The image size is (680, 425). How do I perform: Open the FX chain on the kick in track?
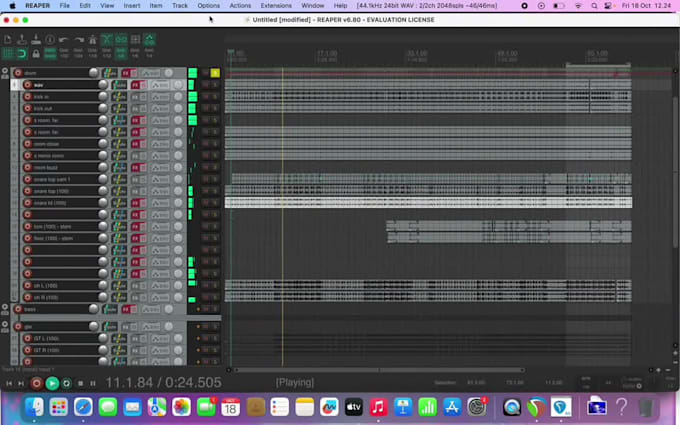pyautogui.click(x=136, y=97)
